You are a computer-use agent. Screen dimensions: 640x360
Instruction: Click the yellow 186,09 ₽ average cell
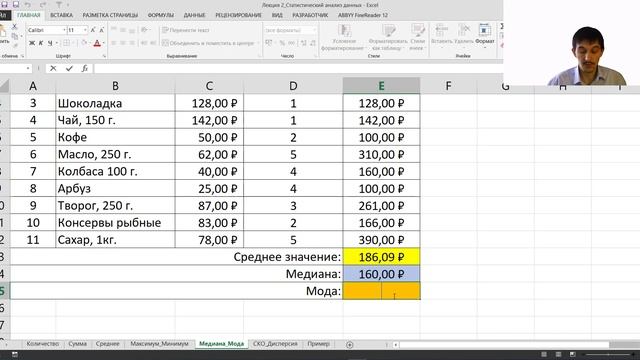(381, 257)
